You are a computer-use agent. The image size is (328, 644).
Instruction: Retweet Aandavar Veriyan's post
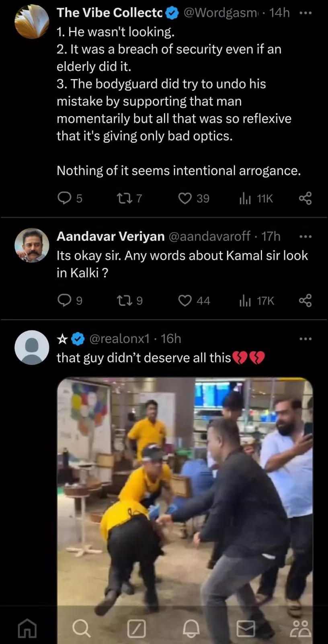pyautogui.click(x=123, y=301)
